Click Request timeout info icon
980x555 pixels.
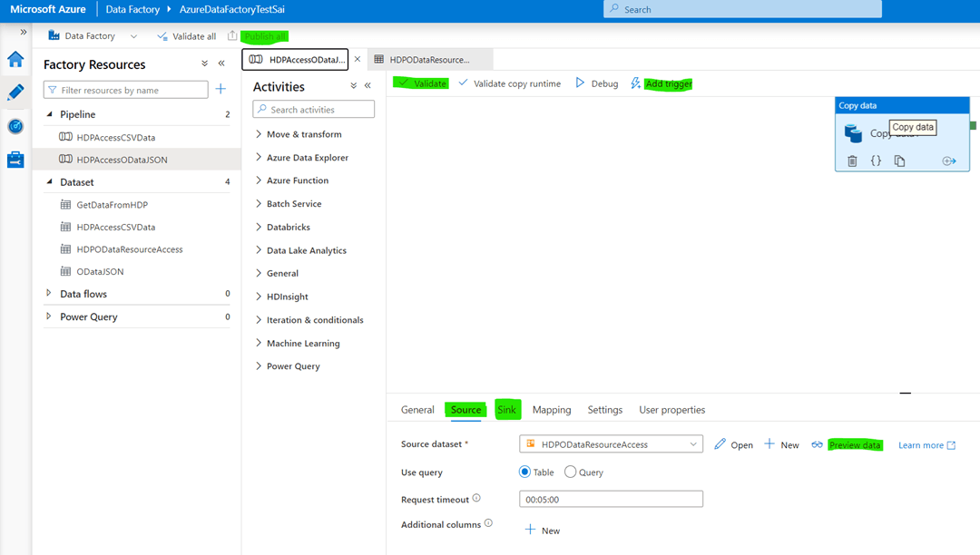pos(476,498)
